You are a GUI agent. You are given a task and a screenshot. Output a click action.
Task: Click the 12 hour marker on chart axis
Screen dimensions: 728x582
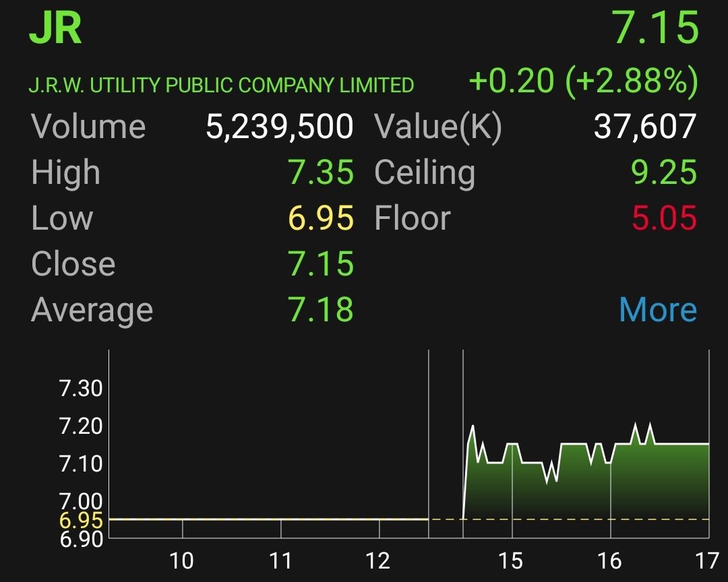tap(378, 561)
